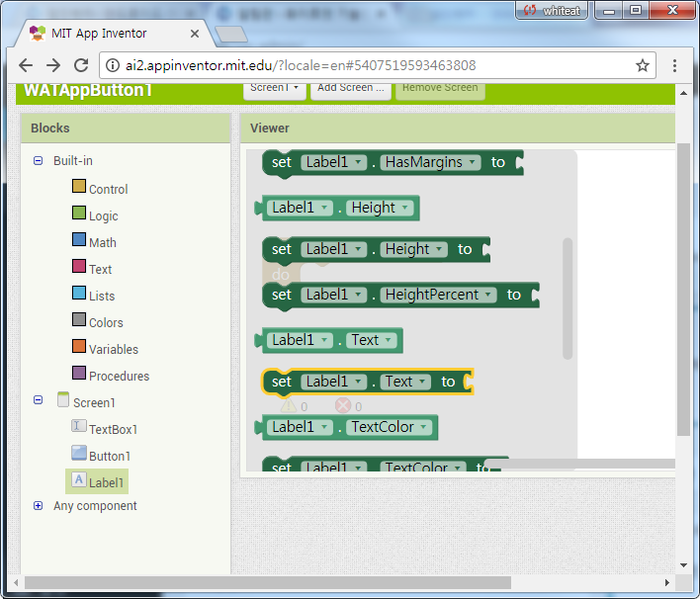Click the flyout vertical scrollbar thumb
This screenshot has height=599, width=700.
[x=568, y=299]
